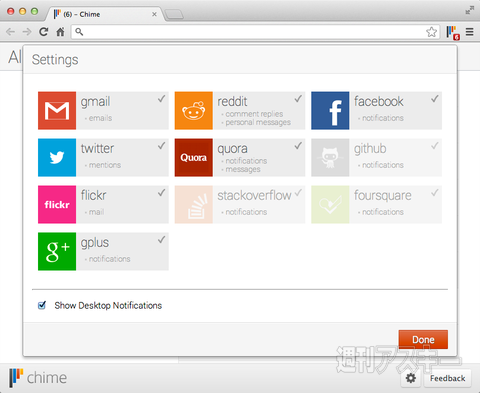
Task: Toggle the quora checkmark
Action: point(298,146)
